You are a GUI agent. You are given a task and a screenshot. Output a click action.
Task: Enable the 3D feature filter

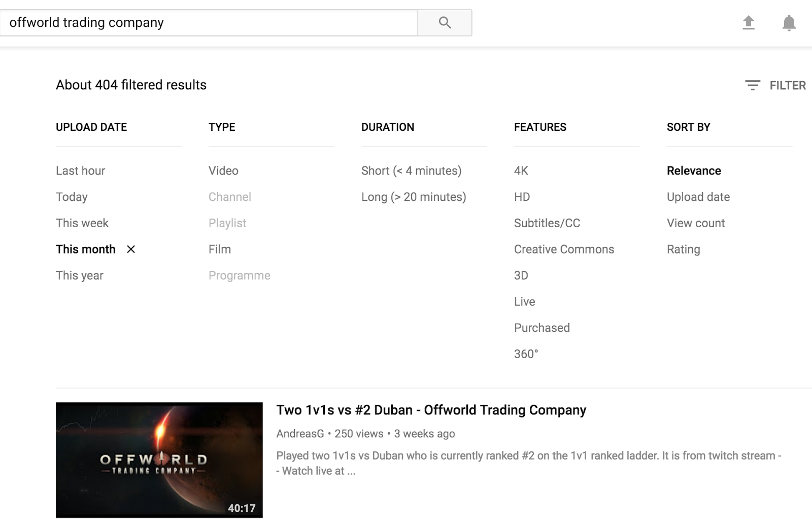[521, 275]
